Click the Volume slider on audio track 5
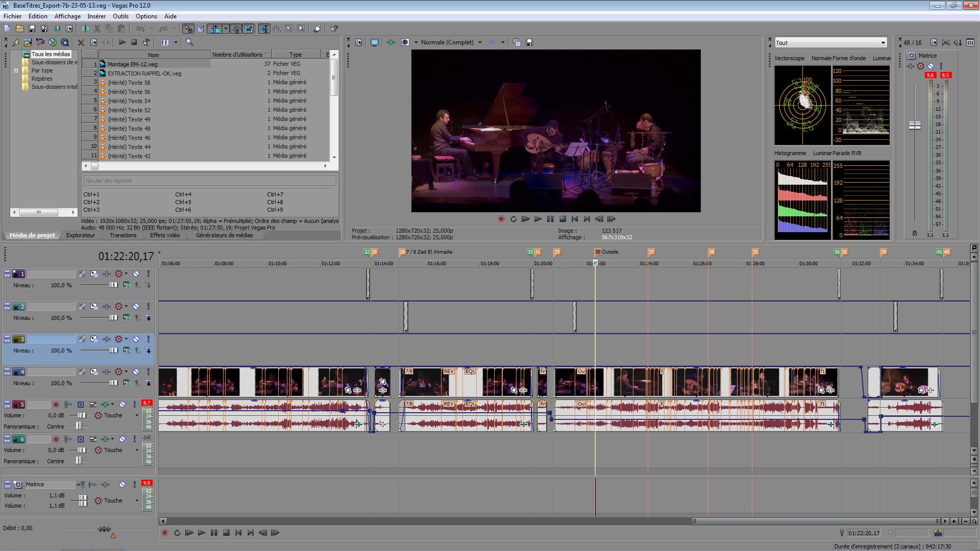The image size is (980, 551). point(81,415)
